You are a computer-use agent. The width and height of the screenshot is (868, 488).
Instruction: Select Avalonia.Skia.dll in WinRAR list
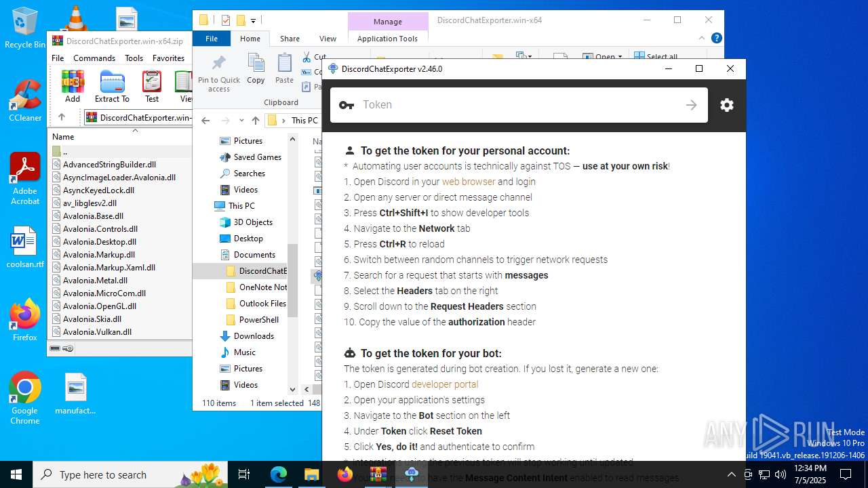92,319
